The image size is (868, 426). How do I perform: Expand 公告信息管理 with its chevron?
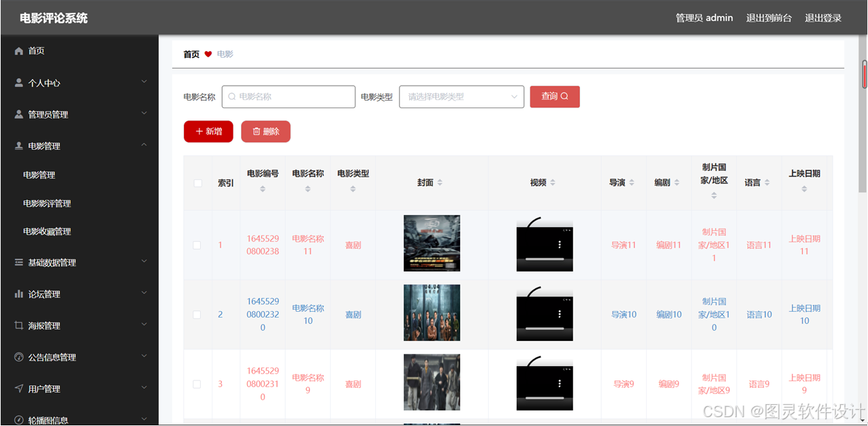(144, 356)
